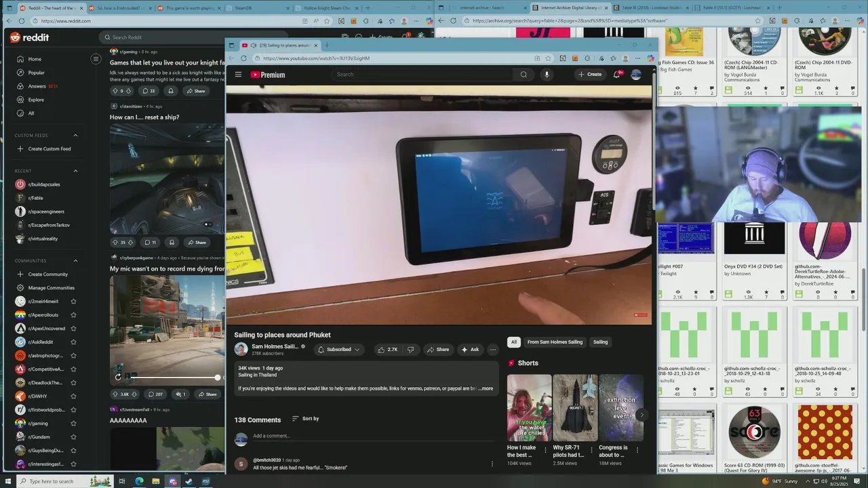Open Windows Start menu
The image size is (868, 488).
coord(8,481)
